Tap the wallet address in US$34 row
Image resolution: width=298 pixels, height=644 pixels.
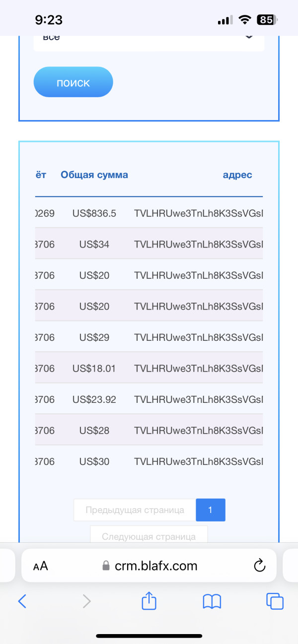coord(199,244)
